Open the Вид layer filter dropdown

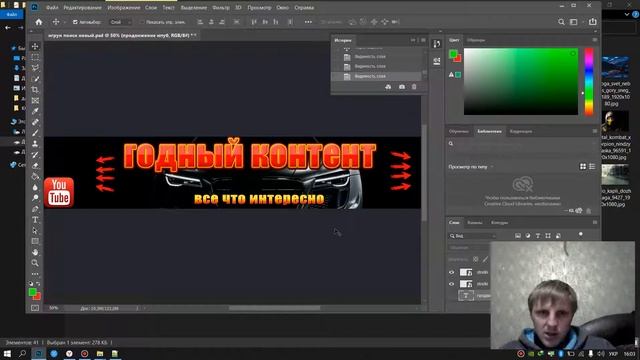473,236
